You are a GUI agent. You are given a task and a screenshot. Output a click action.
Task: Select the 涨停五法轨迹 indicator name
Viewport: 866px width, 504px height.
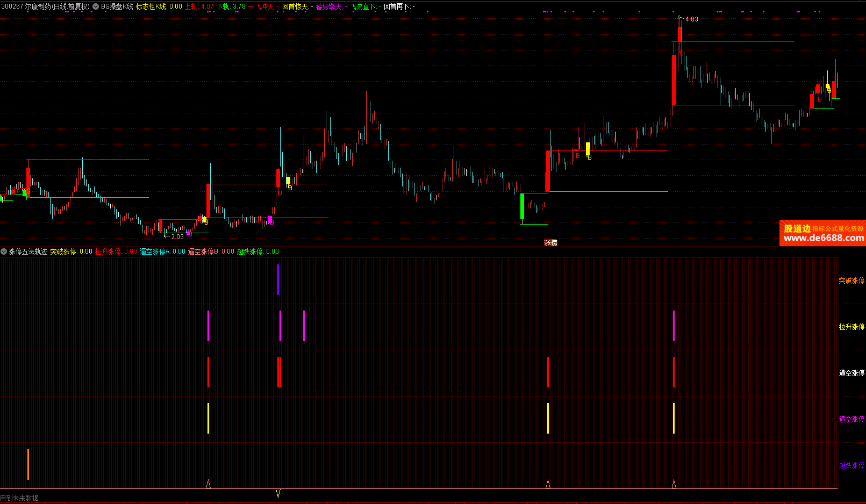(x=28, y=251)
